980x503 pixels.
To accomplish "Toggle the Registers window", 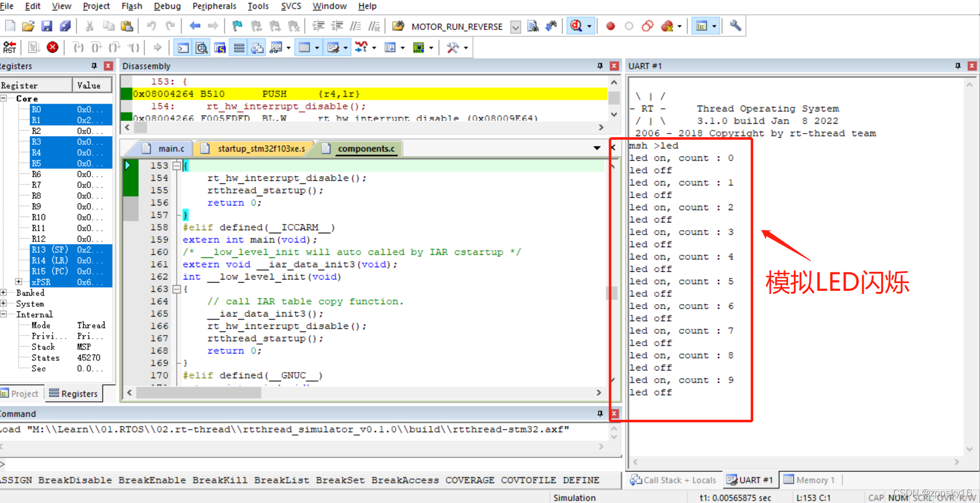I will (239, 47).
